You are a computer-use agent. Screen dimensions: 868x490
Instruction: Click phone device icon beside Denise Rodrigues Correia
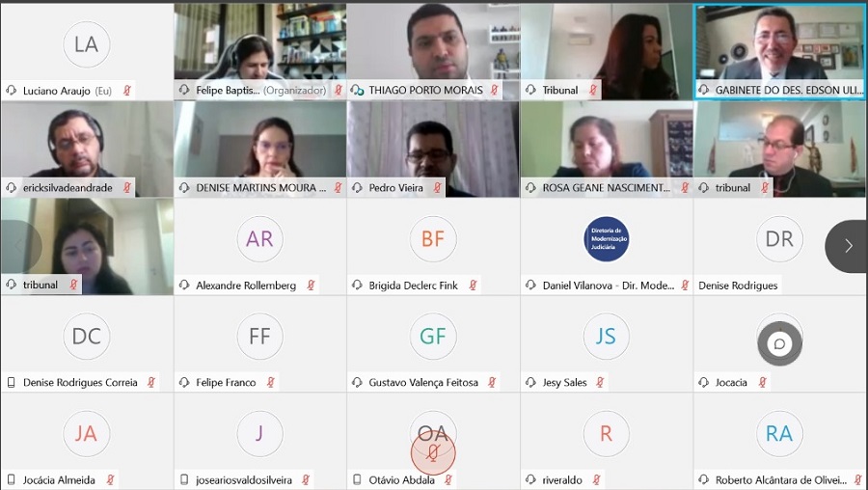click(11, 383)
